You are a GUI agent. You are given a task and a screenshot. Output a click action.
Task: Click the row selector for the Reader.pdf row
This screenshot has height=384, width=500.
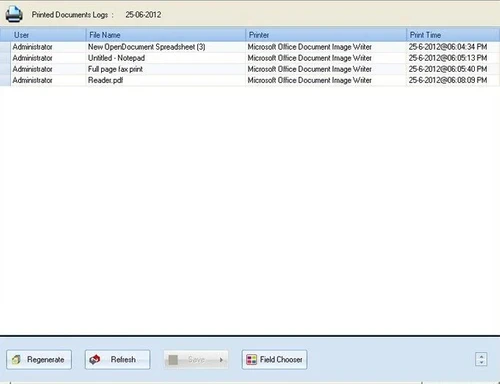click(x=5, y=80)
